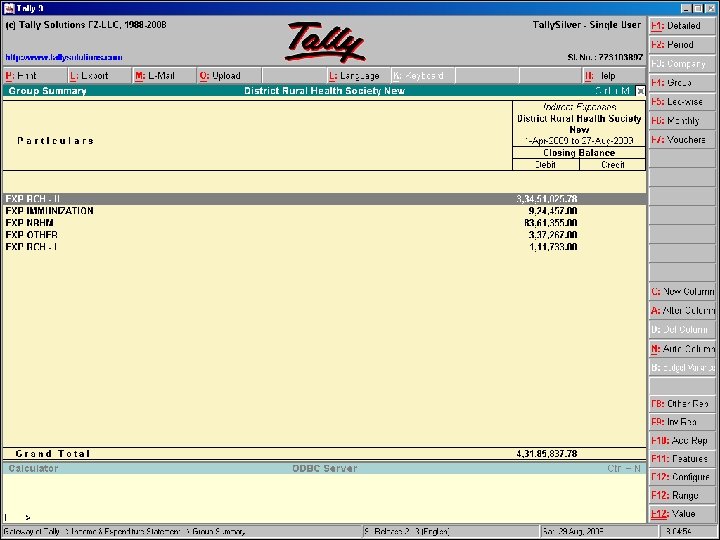Click K: Keyboard toolbar item

click(x=422, y=76)
